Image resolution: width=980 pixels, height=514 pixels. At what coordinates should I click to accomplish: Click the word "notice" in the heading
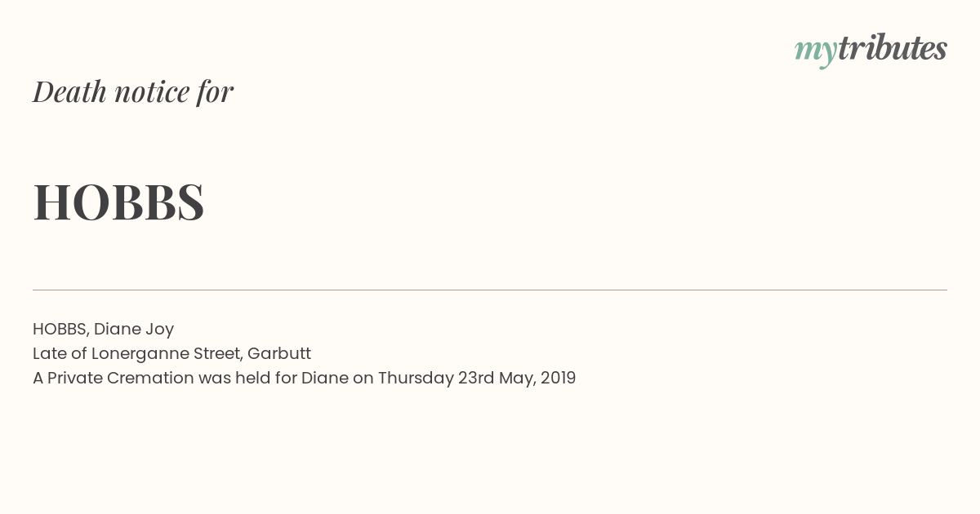152,92
